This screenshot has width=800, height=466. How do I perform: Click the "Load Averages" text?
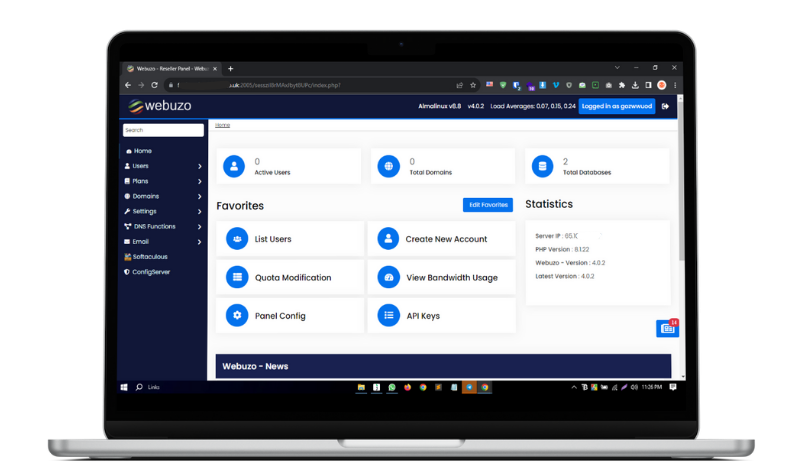(x=533, y=106)
